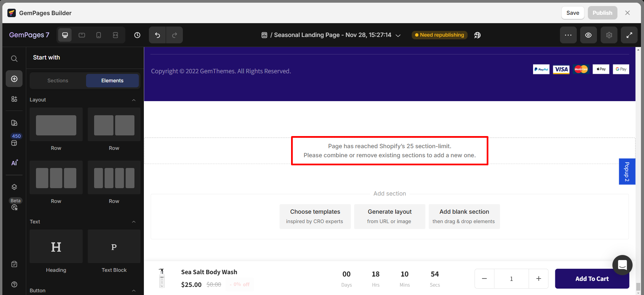Switch to the Sections tab
This screenshot has height=295, width=644.
click(58, 81)
